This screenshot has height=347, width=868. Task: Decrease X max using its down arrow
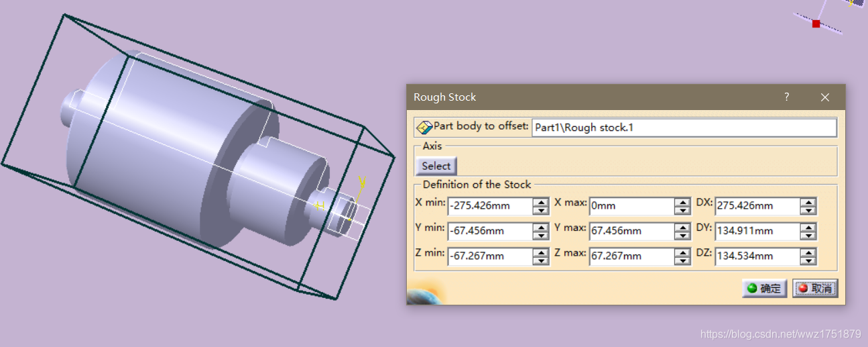point(682,210)
